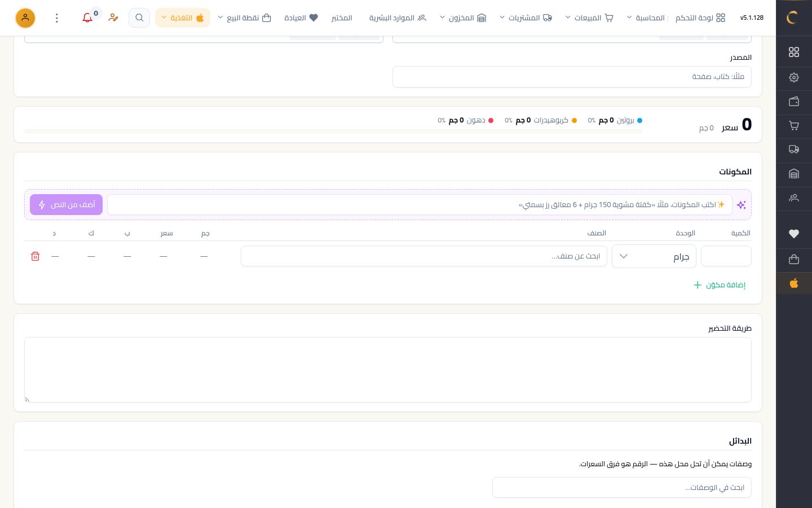Open the three-dot more menu
Image resolution: width=812 pixels, height=508 pixels.
pyautogui.click(x=57, y=18)
